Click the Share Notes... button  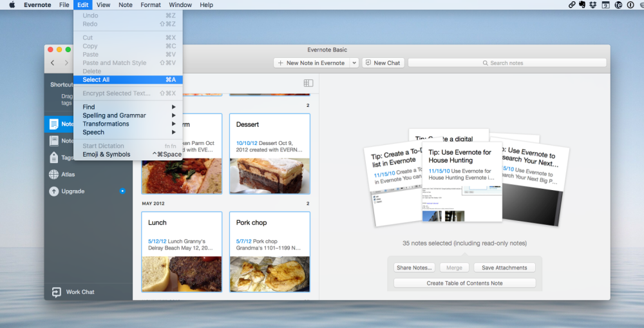click(x=415, y=267)
